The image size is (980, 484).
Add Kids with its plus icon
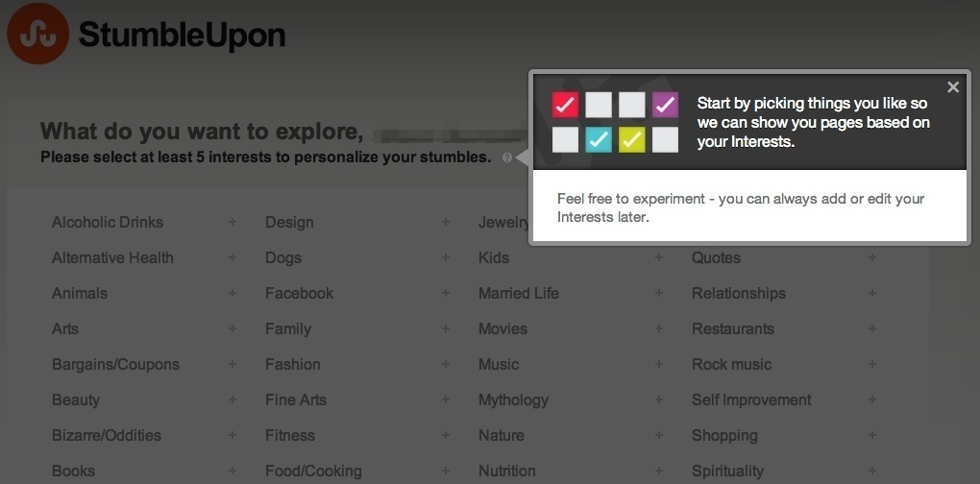click(659, 257)
